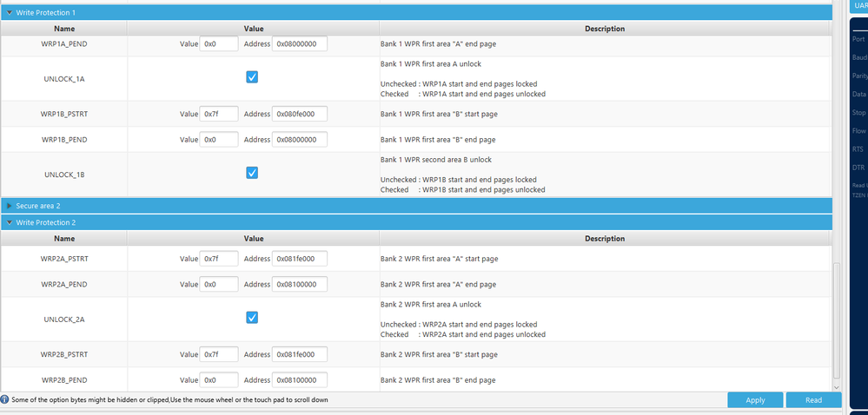
Task: Select the UNLOCK_1B name cell
Action: (64, 175)
